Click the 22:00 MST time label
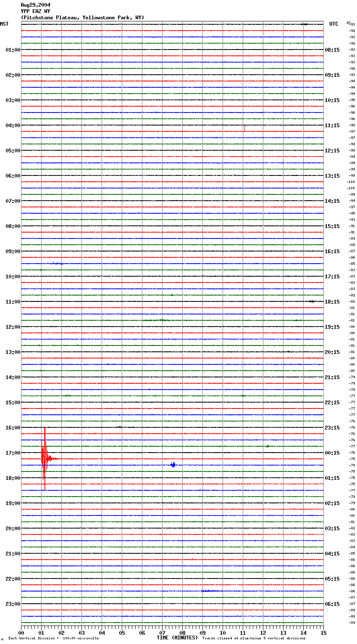Image resolution: width=357 pixels, height=644 pixels. (x=13, y=579)
